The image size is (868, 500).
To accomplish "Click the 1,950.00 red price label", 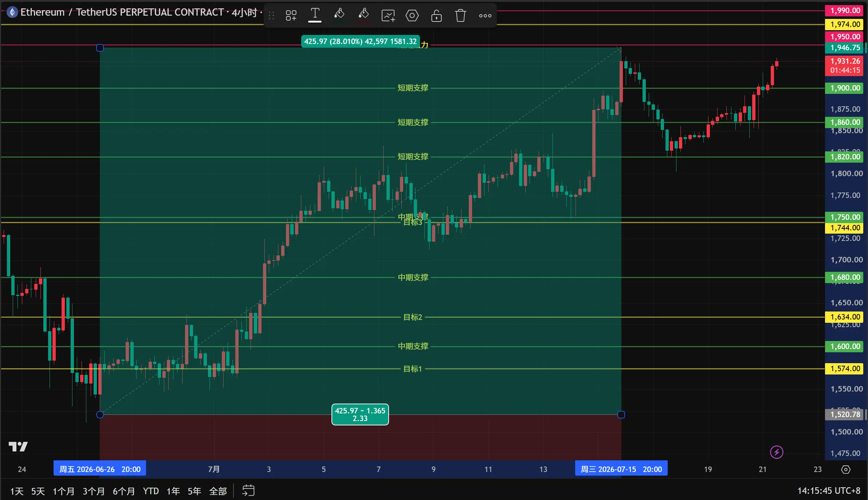I will [x=845, y=37].
